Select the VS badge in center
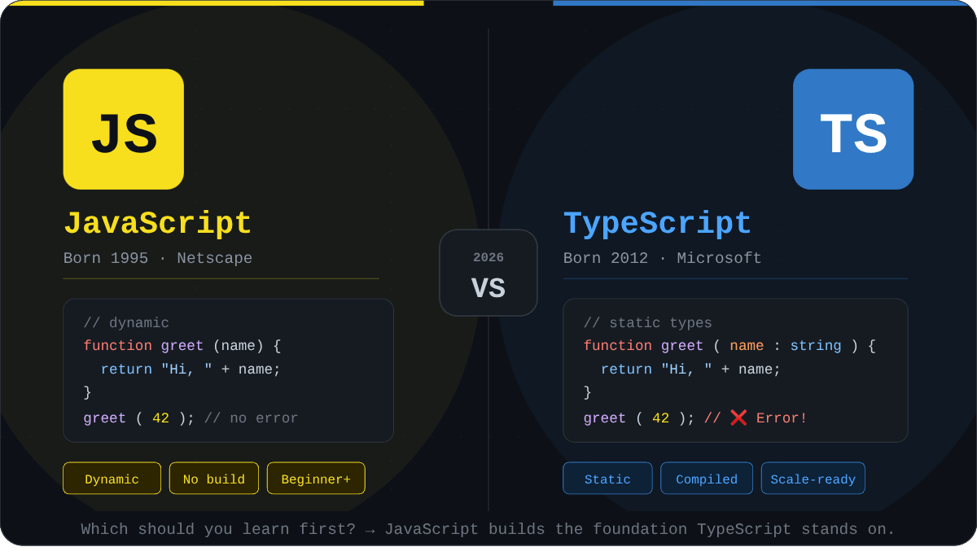Screen dimensions: 977x560 coord(488,273)
